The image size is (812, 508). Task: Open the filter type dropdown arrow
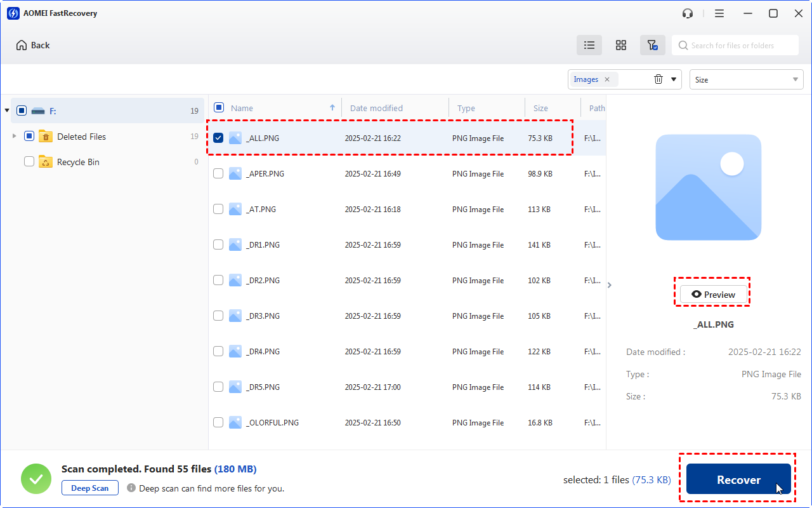click(673, 79)
